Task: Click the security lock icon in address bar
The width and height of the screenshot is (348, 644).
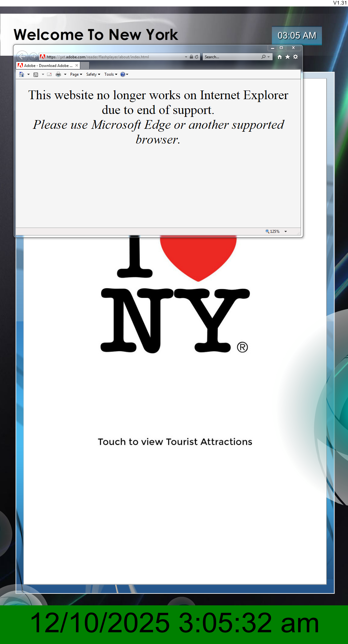Action: pos(191,57)
